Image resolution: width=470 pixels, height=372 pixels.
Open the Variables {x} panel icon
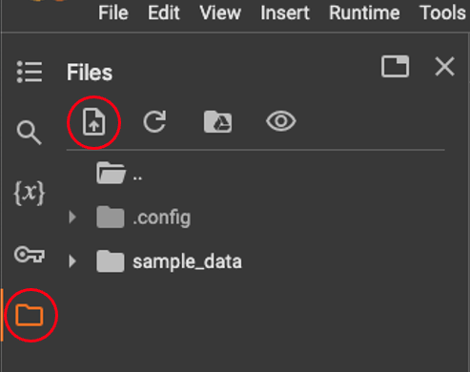click(29, 193)
